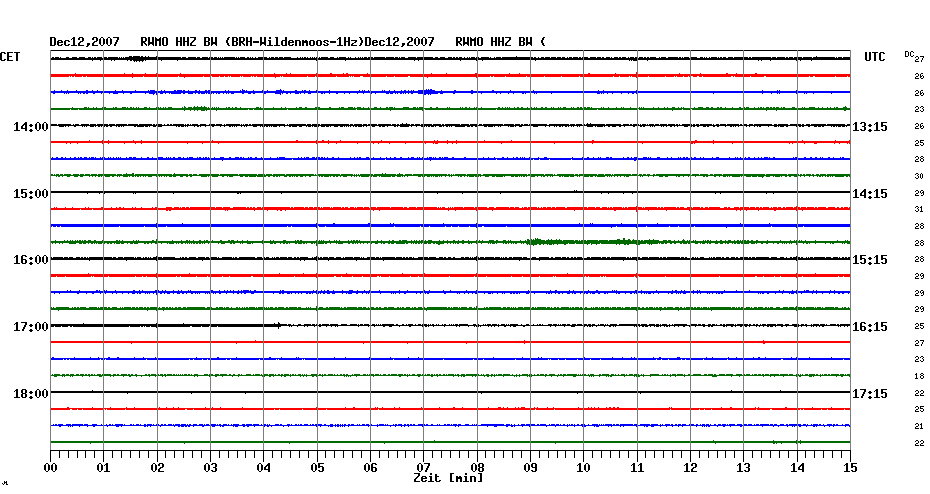Click the 14:00 CET time label
The width and height of the screenshot is (930, 494).
click(x=31, y=127)
